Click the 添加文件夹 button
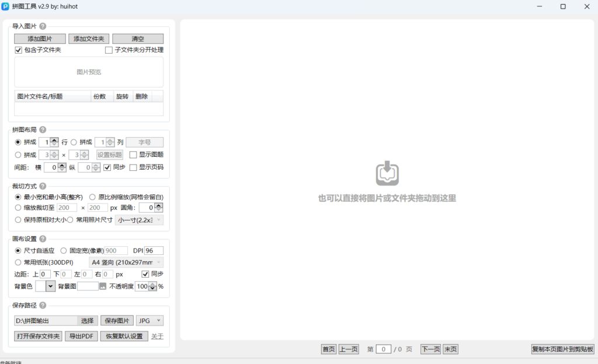 tap(89, 39)
